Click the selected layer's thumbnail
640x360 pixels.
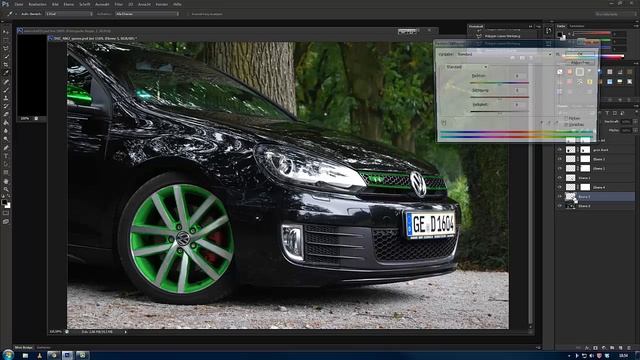point(570,196)
